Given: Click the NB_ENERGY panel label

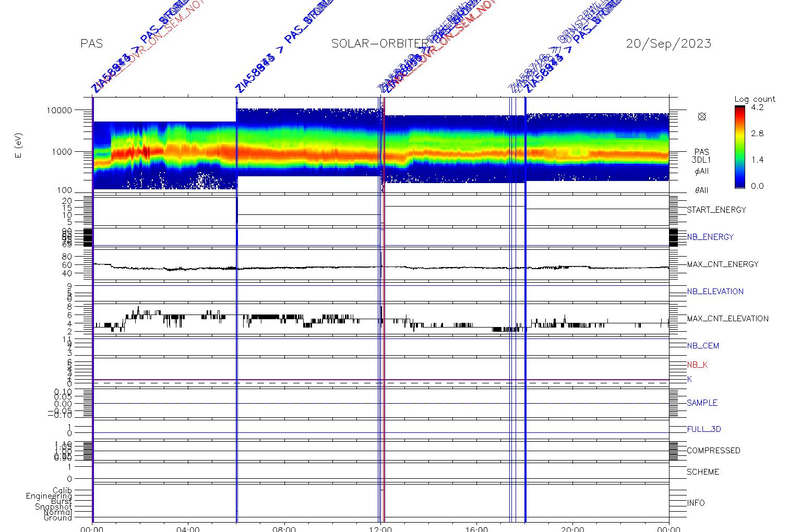Looking at the screenshot, I should (710, 237).
